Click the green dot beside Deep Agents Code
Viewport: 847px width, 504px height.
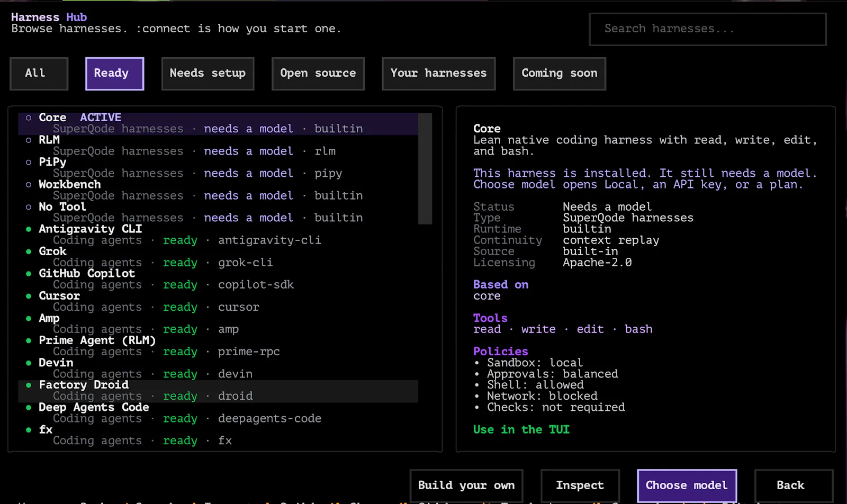click(29, 408)
